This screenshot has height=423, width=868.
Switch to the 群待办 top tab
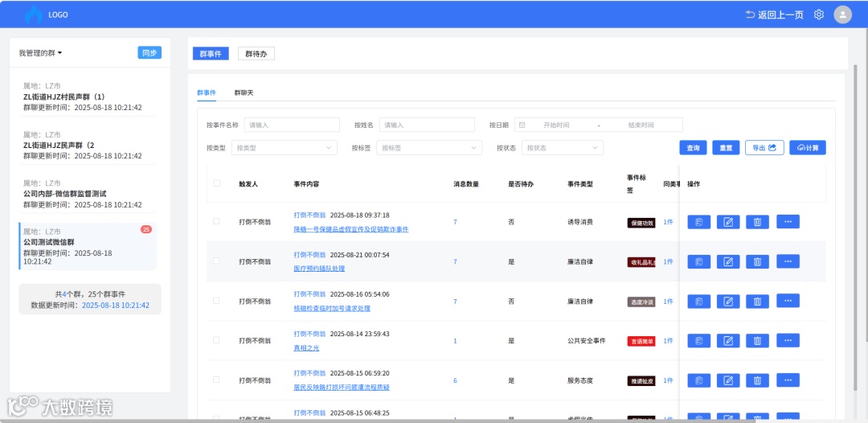256,54
